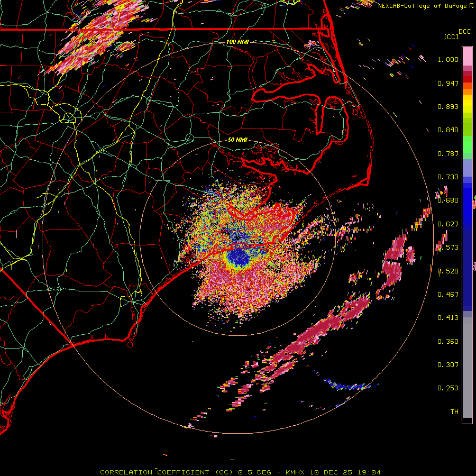Image resolution: width=476 pixels, height=476 pixels.
Task: Click the TH threshold label on scale
Action: click(454, 412)
